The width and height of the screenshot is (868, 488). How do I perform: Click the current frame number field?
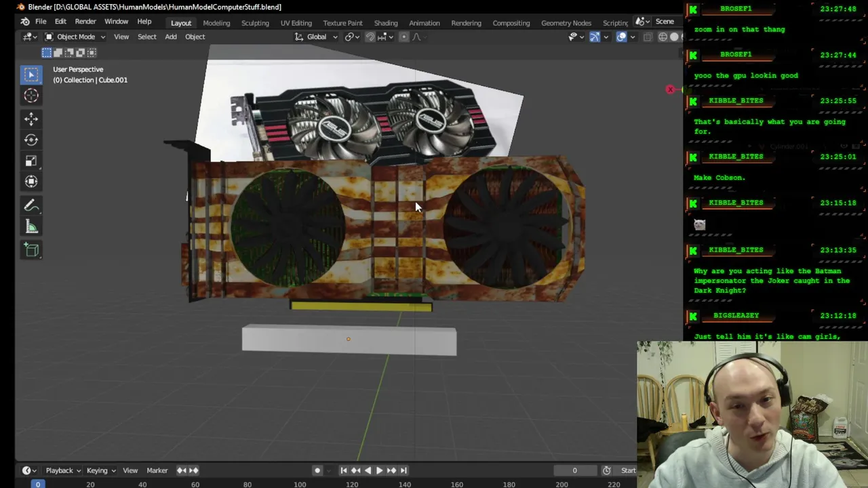[x=574, y=470]
